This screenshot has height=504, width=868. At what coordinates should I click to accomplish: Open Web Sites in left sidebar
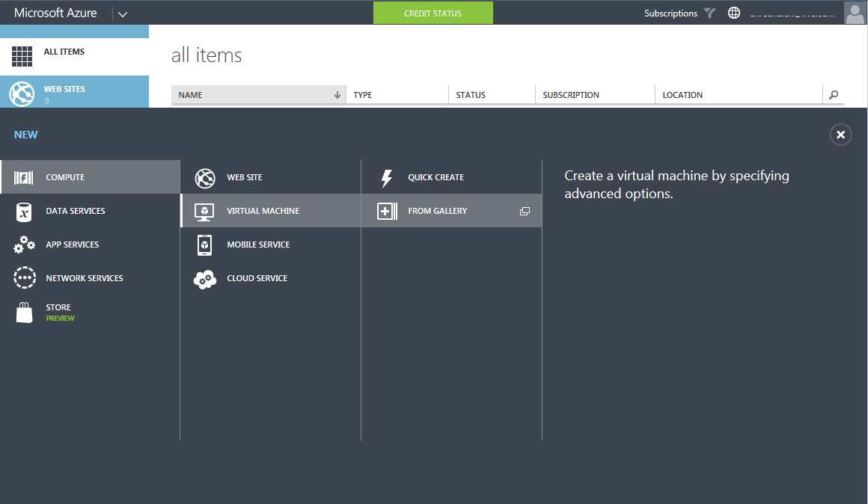(x=74, y=92)
